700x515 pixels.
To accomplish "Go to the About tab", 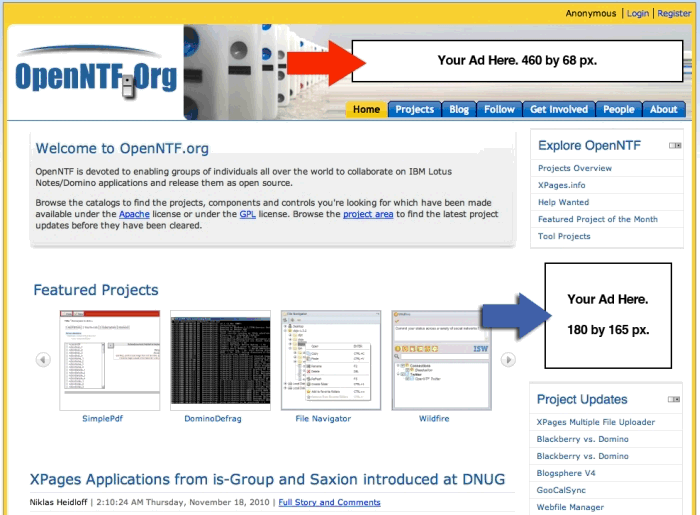I will [663, 109].
